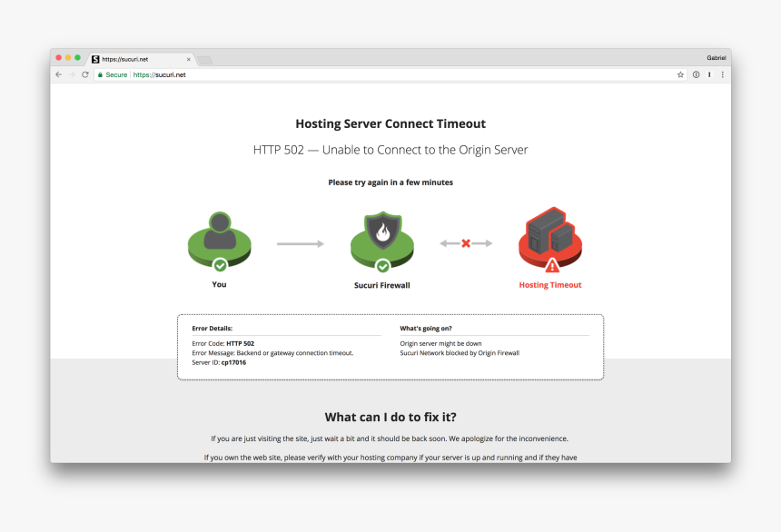Click the gray arrow from You to Firewall
Viewport: 781px width, 532px height.
coord(301,243)
